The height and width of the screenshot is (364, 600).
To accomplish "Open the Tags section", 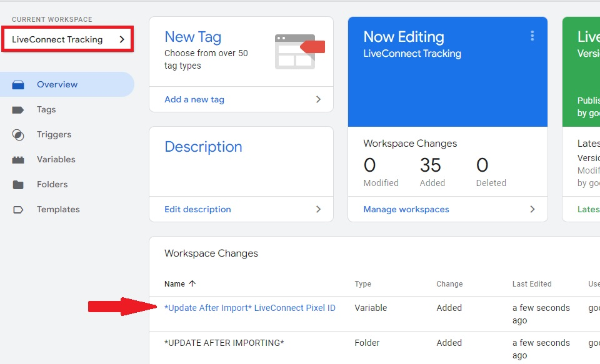I will click(46, 110).
